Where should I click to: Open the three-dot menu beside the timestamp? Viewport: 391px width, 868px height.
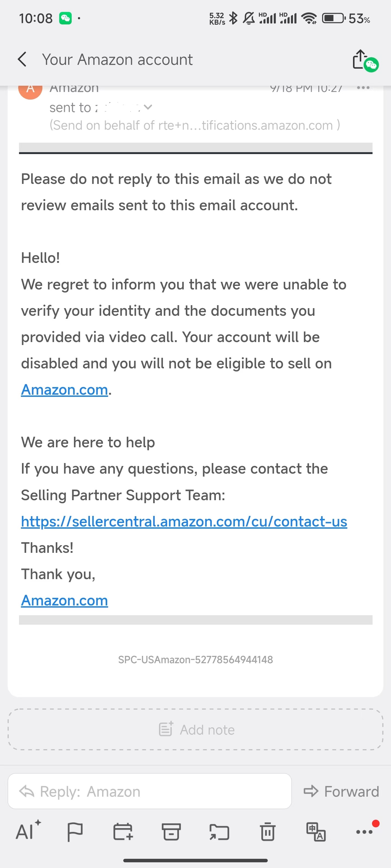[x=363, y=88]
